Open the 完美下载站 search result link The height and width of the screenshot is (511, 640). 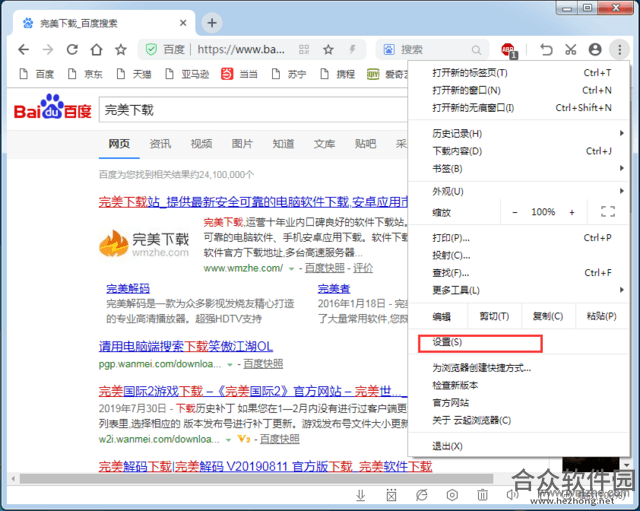tap(253, 202)
